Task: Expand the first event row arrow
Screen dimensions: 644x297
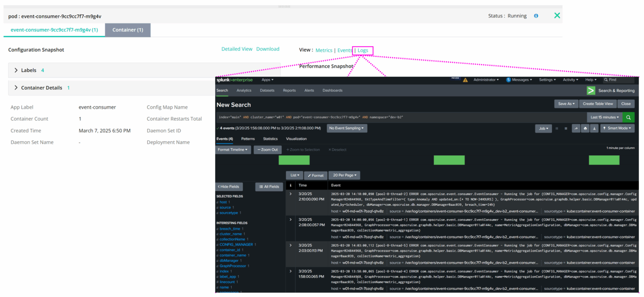Action: (x=291, y=194)
